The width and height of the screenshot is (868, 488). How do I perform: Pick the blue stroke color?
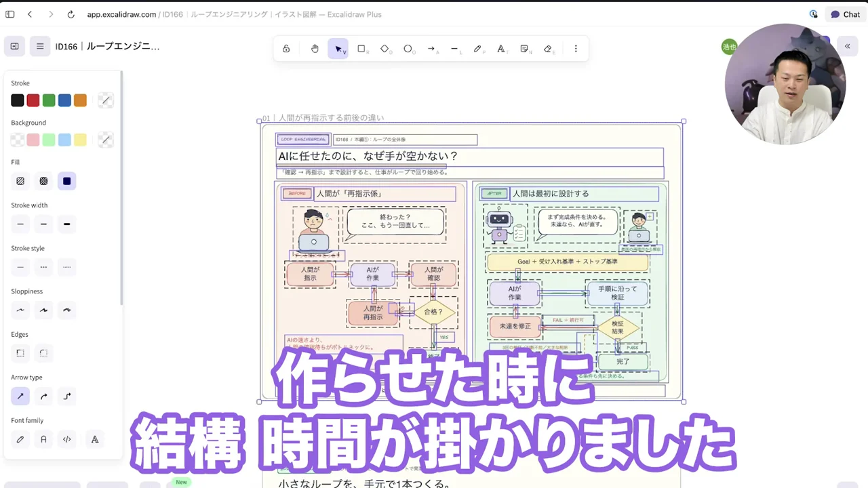[x=64, y=100]
